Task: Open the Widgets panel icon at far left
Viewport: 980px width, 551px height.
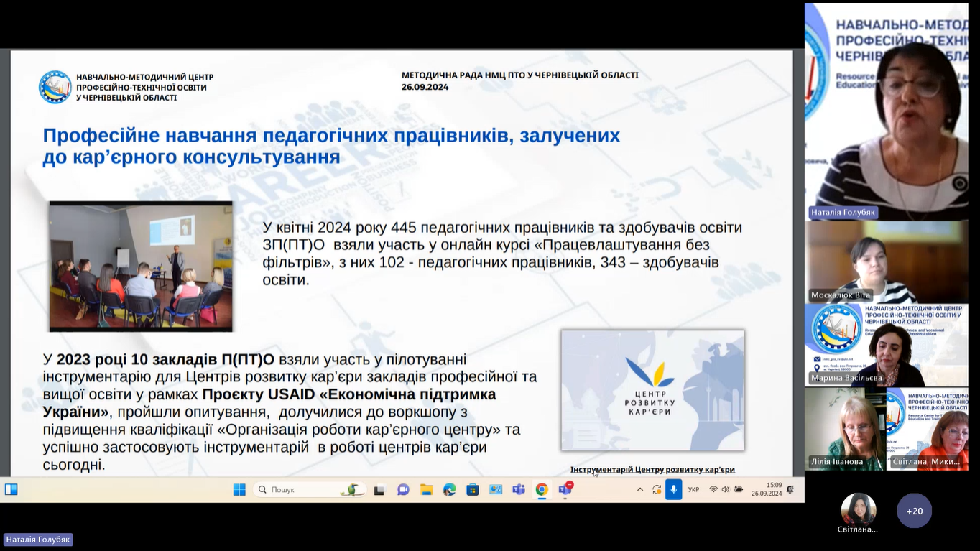Action: click(11, 490)
